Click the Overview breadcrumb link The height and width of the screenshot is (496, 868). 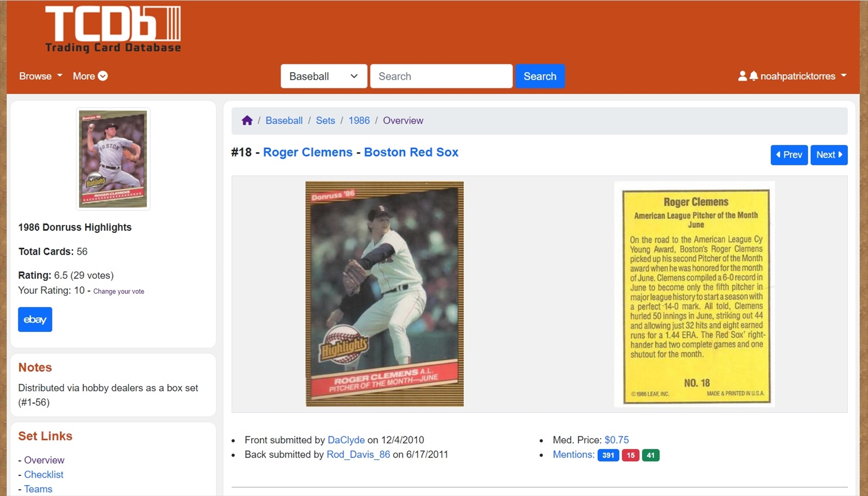403,120
